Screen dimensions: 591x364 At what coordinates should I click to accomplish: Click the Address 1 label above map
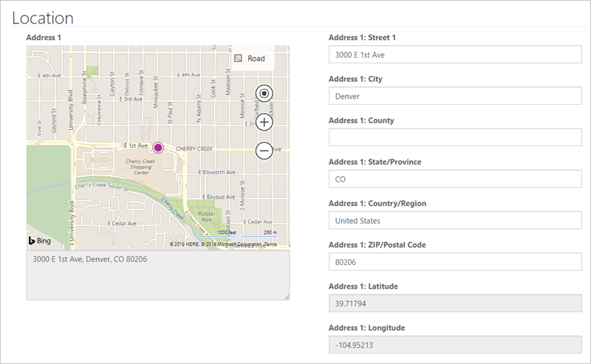(44, 38)
